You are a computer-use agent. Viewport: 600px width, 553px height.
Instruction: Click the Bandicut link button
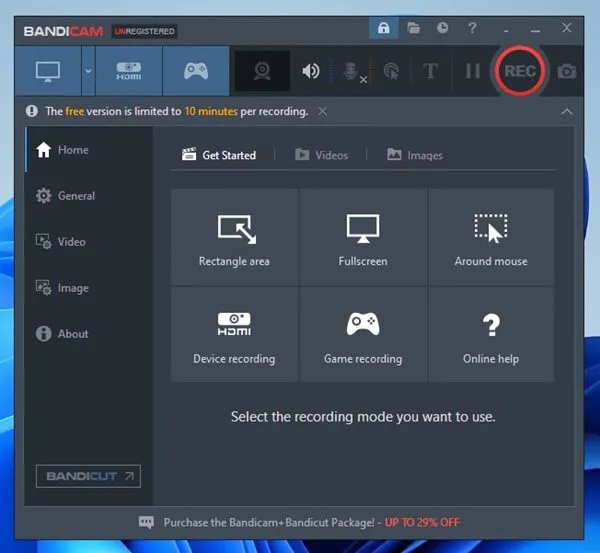(88, 476)
